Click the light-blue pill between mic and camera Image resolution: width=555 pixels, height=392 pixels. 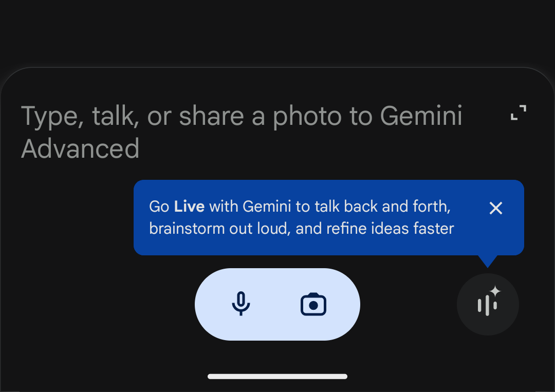277,304
